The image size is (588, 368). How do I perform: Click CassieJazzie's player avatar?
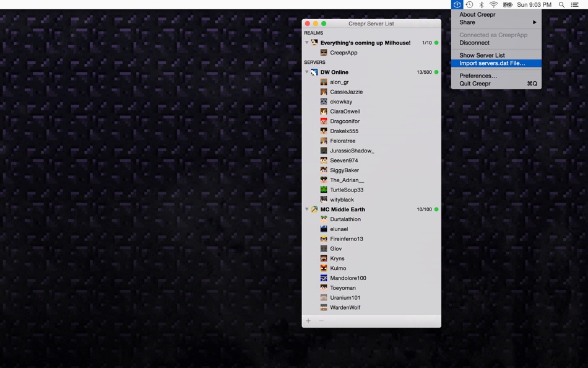point(323,92)
